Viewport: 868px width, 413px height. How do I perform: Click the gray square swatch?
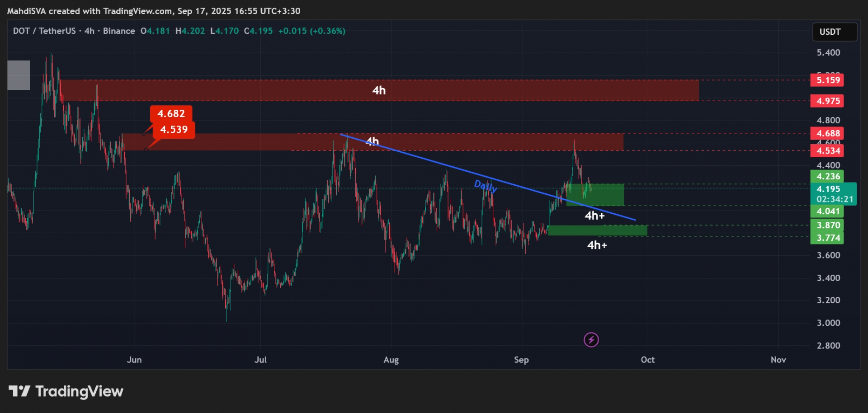(19, 75)
